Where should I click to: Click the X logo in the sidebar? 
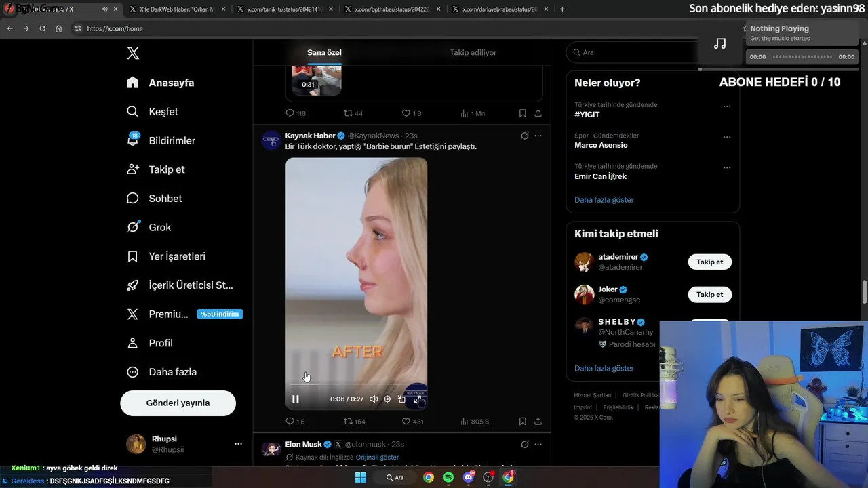pos(133,54)
